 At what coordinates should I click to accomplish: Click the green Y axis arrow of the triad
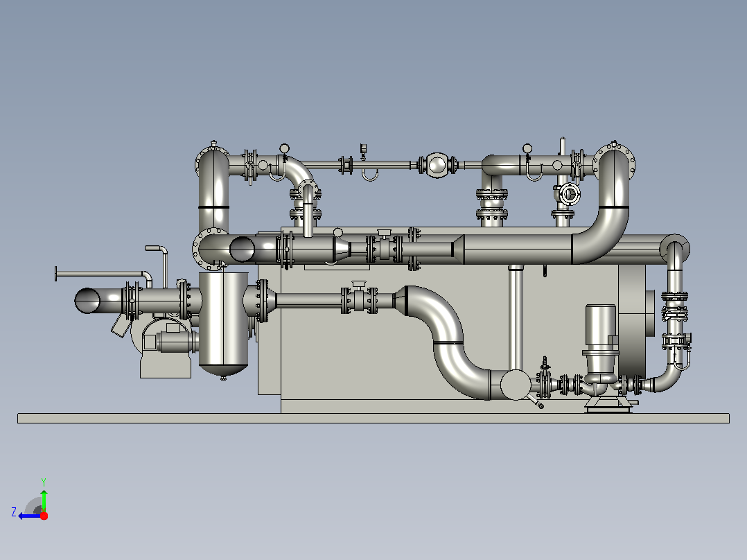[x=44, y=500]
